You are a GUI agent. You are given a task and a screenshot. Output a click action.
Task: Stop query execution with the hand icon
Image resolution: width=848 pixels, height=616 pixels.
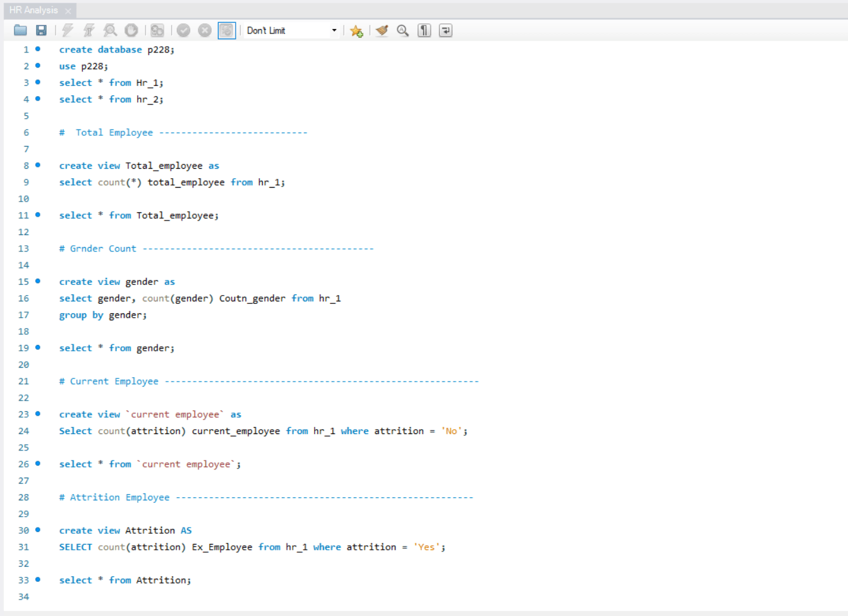(131, 30)
